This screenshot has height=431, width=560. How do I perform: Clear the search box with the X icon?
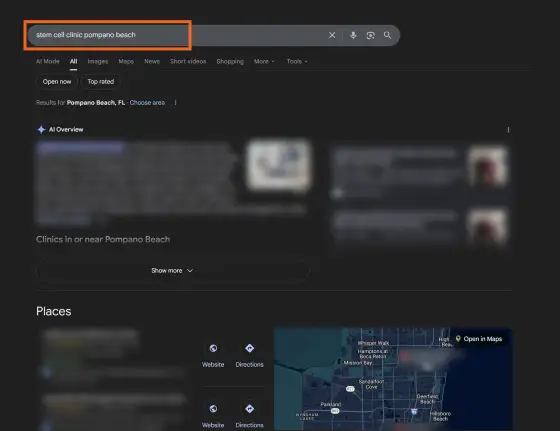point(332,35)
